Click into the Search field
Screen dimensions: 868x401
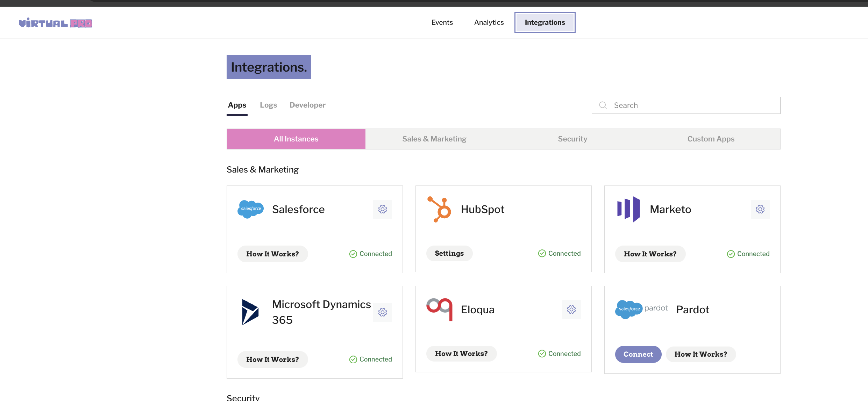click(x=686, y=105)
